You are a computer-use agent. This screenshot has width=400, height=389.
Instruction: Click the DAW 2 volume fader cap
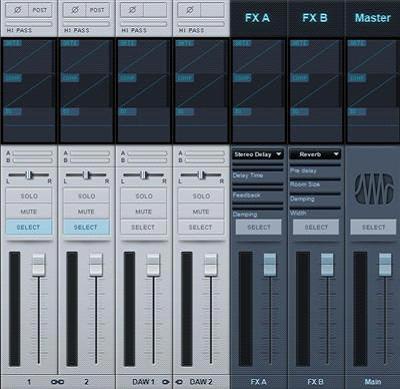coord(211,265)
